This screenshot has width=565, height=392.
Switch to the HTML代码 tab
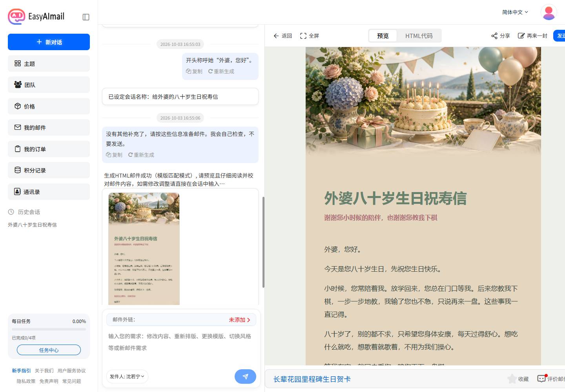tap(419, 36)
